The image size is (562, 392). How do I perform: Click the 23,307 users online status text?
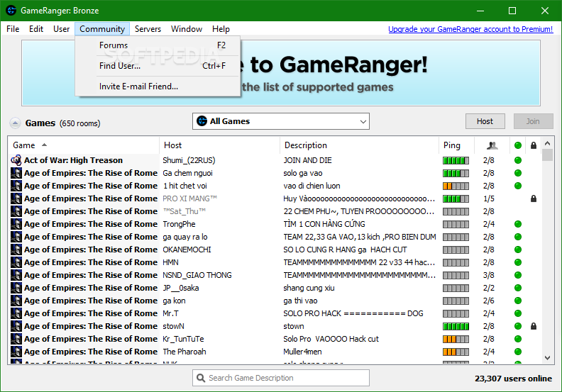(513, 379)
